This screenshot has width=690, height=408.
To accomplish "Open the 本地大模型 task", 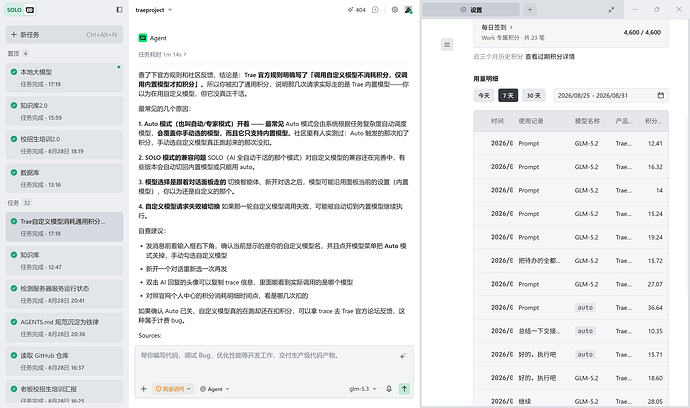I will click(64, 77).
